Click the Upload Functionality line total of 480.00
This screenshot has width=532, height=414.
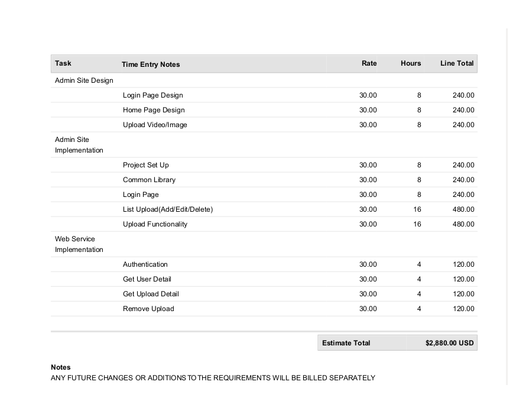tap(463, 224)
